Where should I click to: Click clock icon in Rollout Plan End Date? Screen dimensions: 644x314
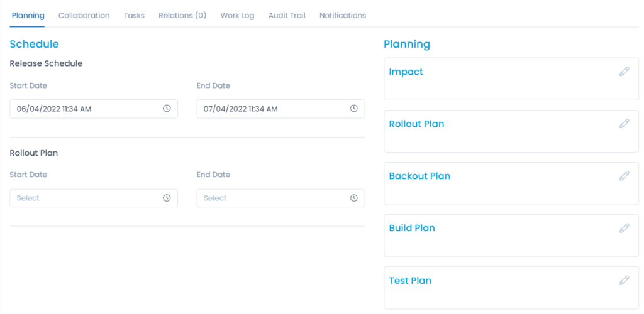(353, 198)
